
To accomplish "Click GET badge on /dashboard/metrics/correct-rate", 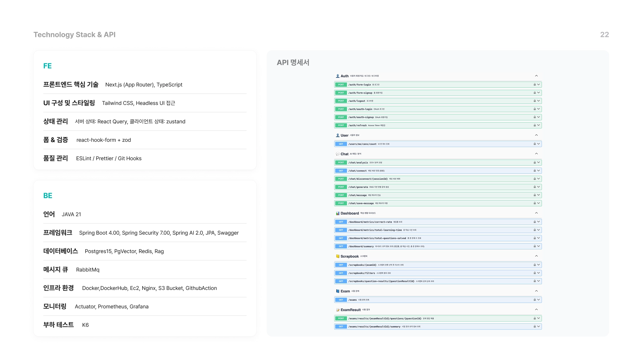I will click(341, 222).
